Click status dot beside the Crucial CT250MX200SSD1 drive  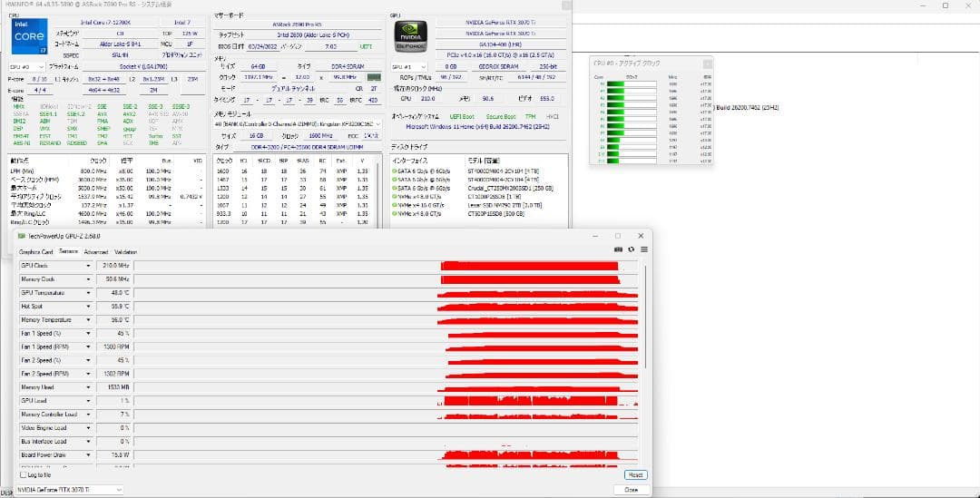tap(395, 188)
